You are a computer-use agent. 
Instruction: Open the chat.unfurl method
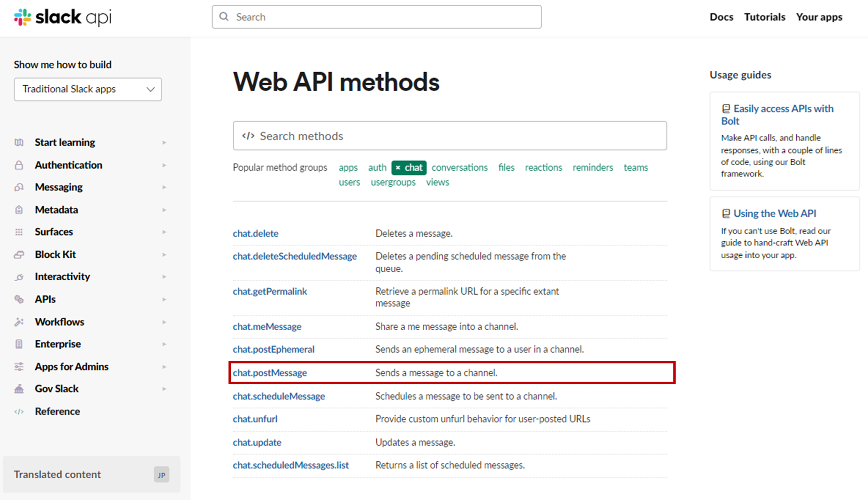point(255,419)
